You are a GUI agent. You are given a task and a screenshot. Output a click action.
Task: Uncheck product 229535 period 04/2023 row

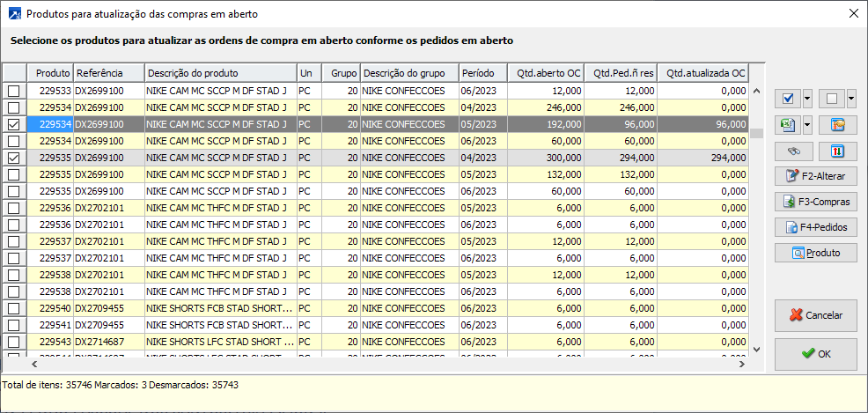click(x=13, y=158)
